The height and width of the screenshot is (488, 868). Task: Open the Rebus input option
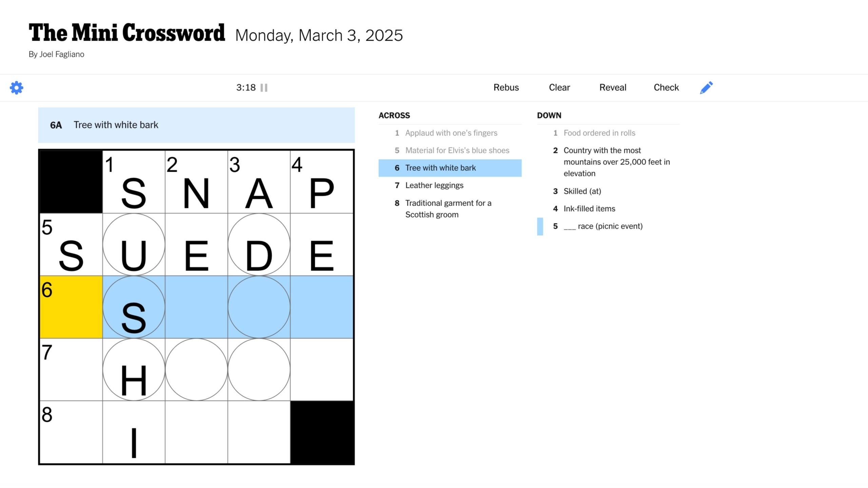(506, 87)
